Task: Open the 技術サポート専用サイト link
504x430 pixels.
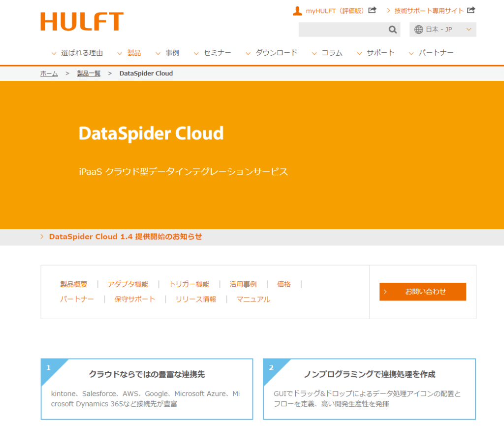Action: tap(429, 11)
